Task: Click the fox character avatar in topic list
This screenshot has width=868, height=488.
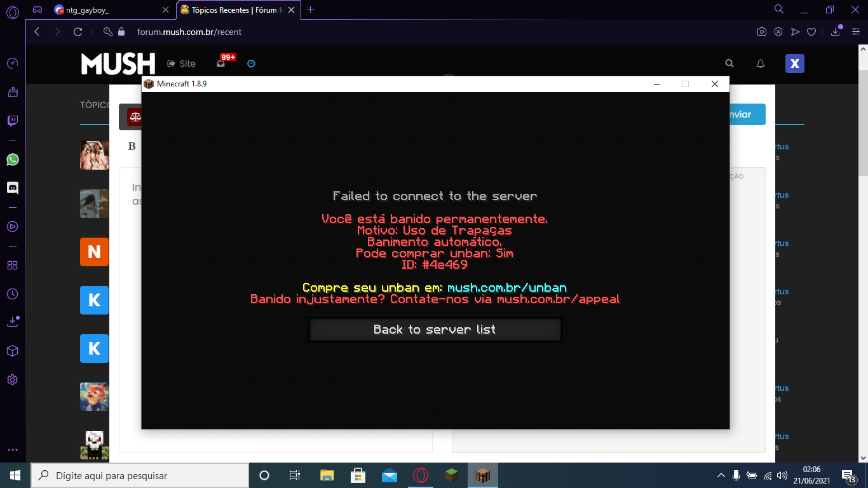Action: [94, 396]
